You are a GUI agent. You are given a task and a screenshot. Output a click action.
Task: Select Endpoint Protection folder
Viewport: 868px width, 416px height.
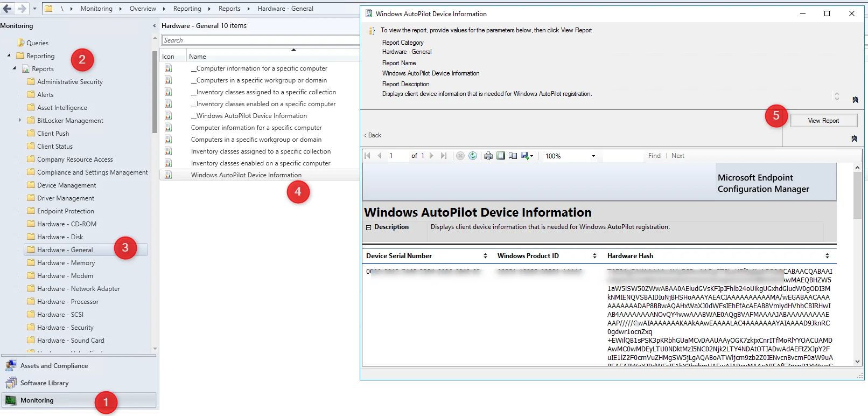(65, 211)
